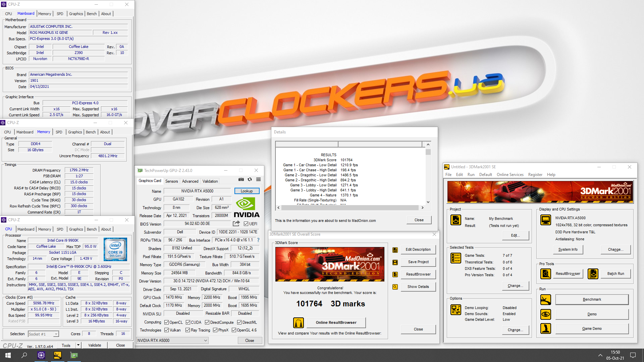Open the Socket #1 selection dropdown
This screenshot has width=644, height=362.
[43, 334]
